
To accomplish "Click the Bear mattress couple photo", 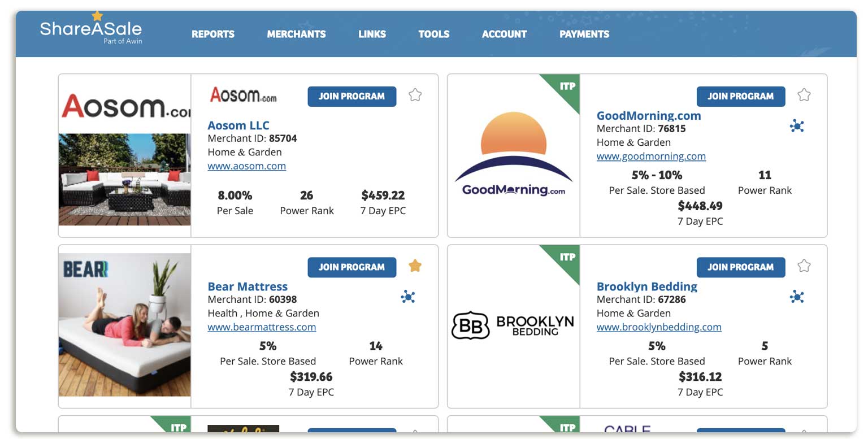I will tap(125, 325).
